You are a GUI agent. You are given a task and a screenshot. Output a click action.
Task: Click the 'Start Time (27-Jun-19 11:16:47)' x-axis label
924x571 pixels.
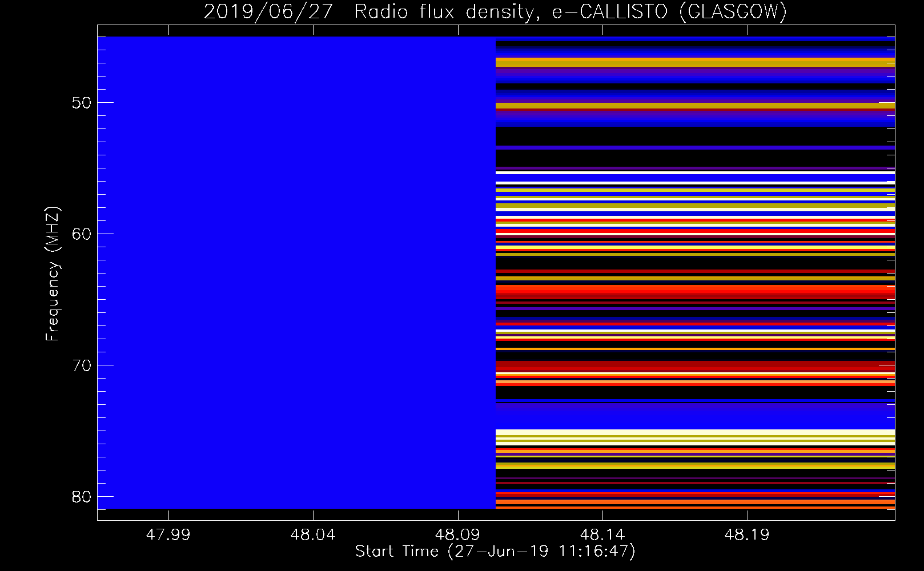pos(495,552)
